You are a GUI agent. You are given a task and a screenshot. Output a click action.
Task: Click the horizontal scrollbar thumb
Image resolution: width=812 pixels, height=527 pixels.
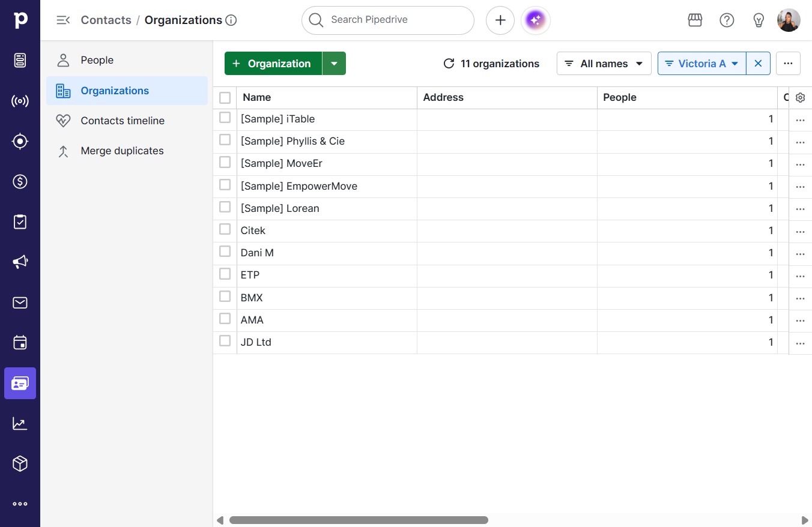[359, 520]
